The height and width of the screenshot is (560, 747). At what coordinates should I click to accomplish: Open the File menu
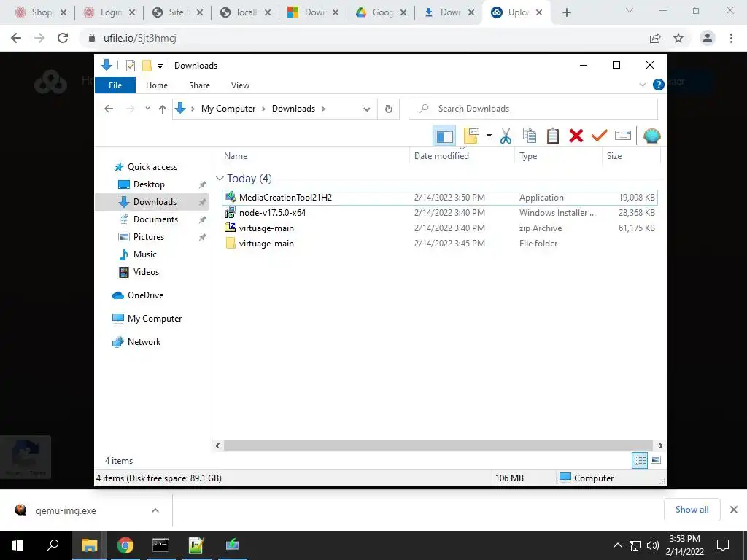pos(115,85)
